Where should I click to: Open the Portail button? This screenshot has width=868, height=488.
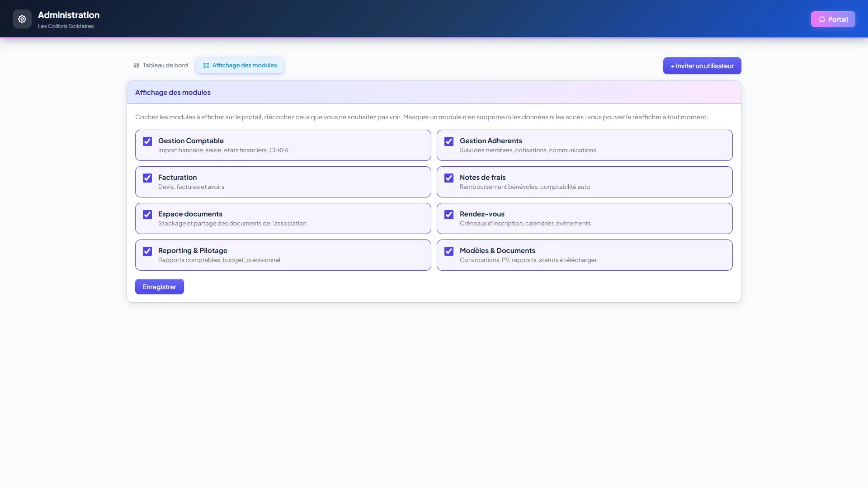833,19
